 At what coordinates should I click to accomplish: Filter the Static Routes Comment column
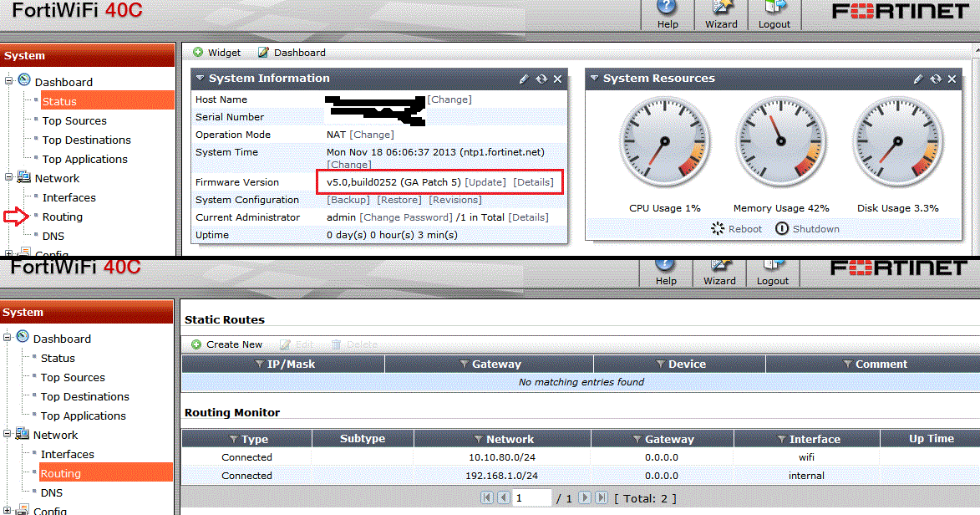tap(847, 365)
